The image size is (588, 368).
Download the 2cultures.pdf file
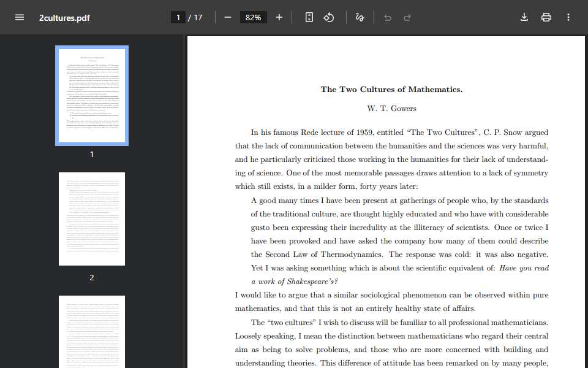pos(524,17)
